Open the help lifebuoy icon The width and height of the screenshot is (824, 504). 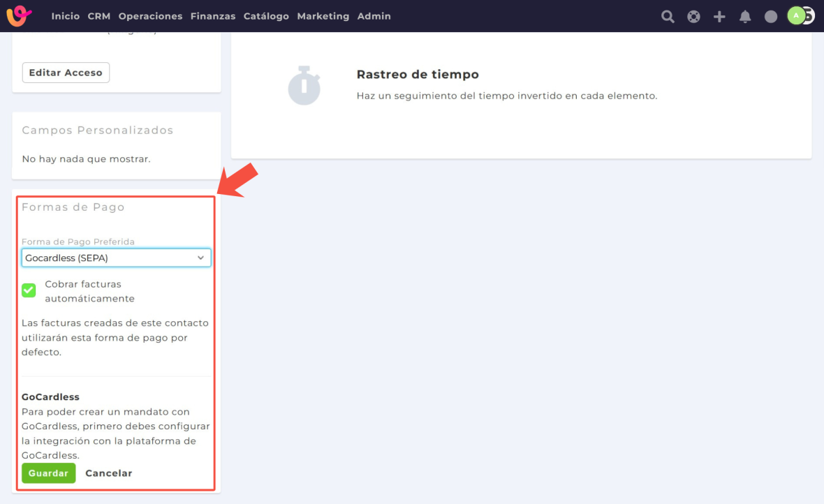pyautogui.click(x=693, y=16)
